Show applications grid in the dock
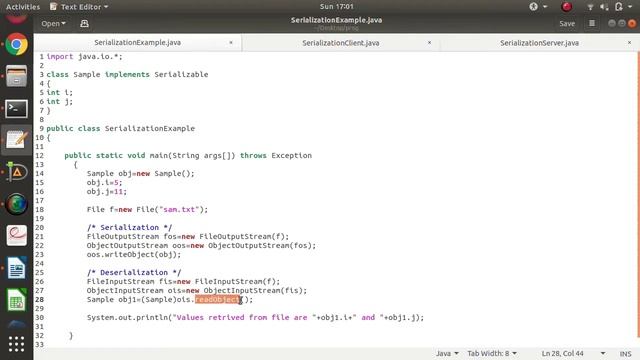The image size is (640, 360). click(16, 344)
